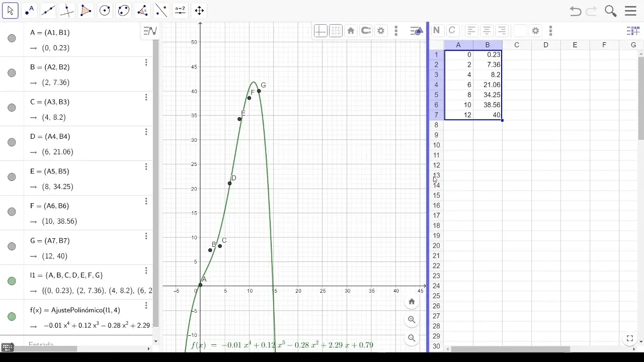Open the three-dot menu next to f(x)
This screenshot has width=644, height=362.
point(146,305)
